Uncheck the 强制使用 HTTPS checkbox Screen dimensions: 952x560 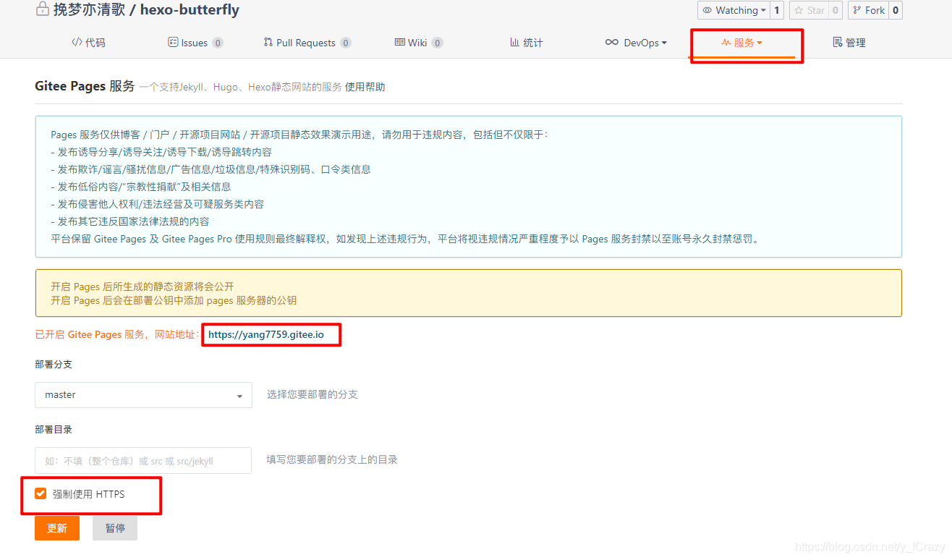click(41, 494)
